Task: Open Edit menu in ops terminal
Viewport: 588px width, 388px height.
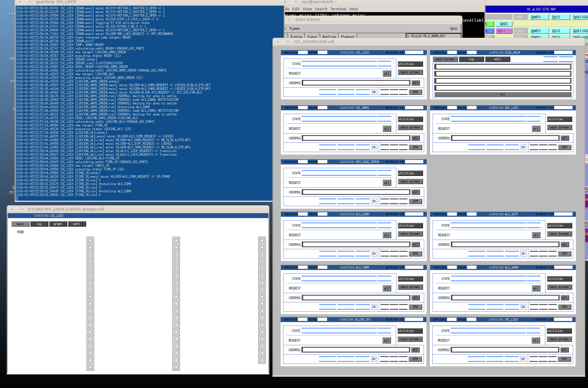Action: (x=296, y=9)
